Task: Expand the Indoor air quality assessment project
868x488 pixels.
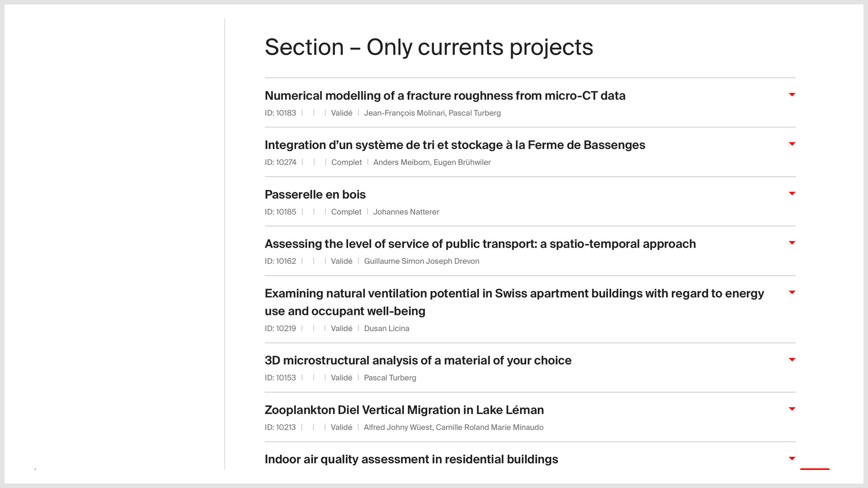Action: pos(793,458)
